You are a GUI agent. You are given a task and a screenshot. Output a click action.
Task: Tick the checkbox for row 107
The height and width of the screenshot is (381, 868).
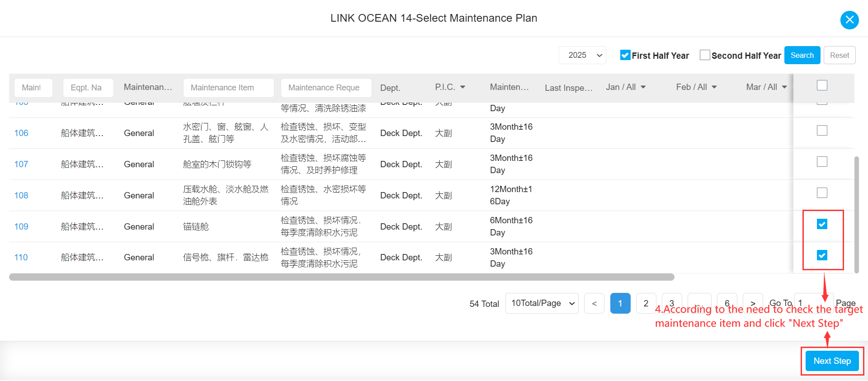coord(822,162)
